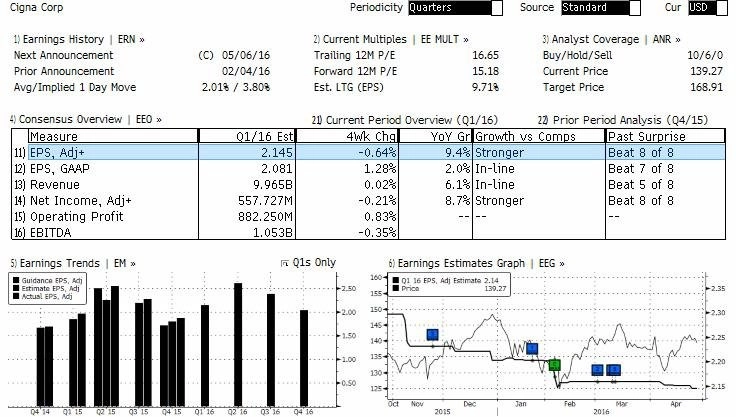
Task: Select the EPS, Adj+ measure row
Action: [368, 152]
